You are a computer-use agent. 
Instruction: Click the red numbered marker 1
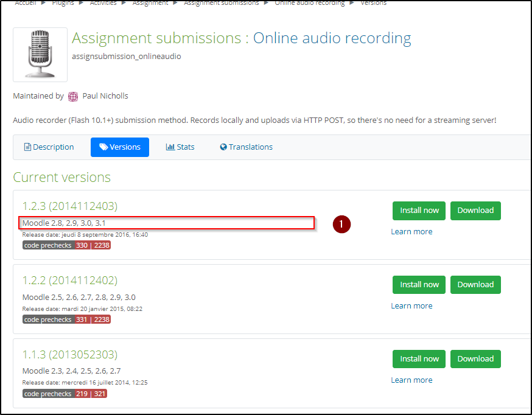(341, 224)
